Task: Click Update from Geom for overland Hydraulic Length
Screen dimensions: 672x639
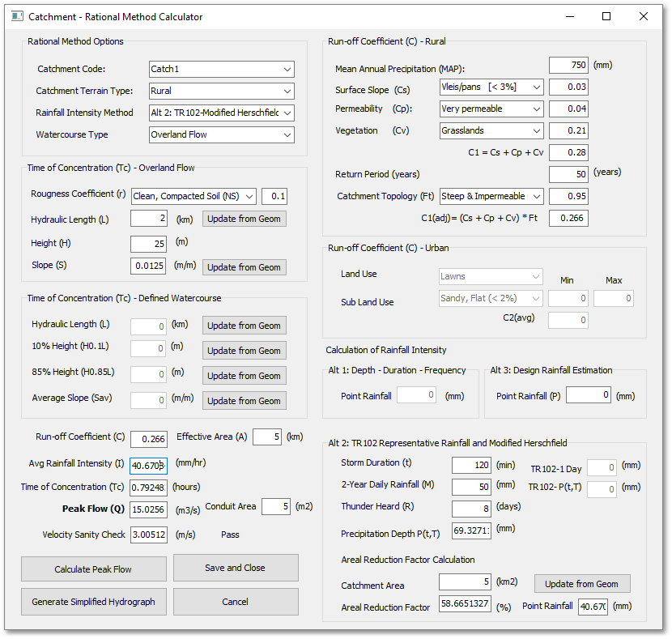Action: pos(245,219)
